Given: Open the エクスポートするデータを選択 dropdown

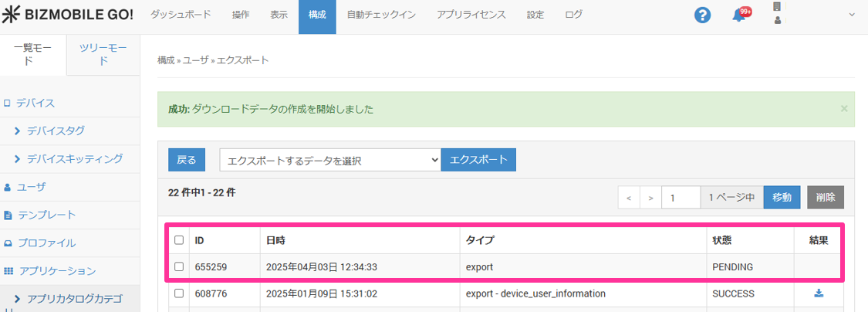Looking at the screenshot, I should pos(329,160).
